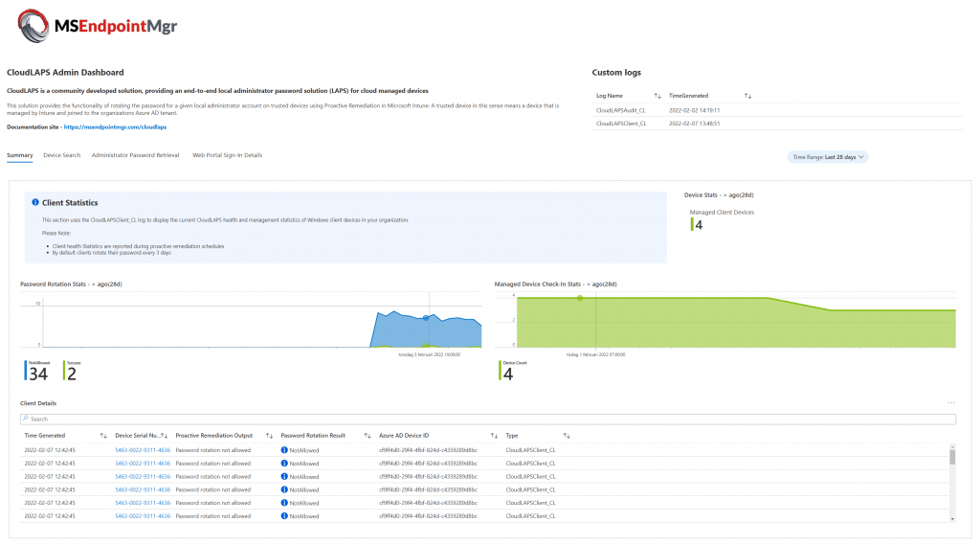Click CloudLAPSClient_CL type in first table row
This screenshot has height=545, width=980.
pos(530,450)
